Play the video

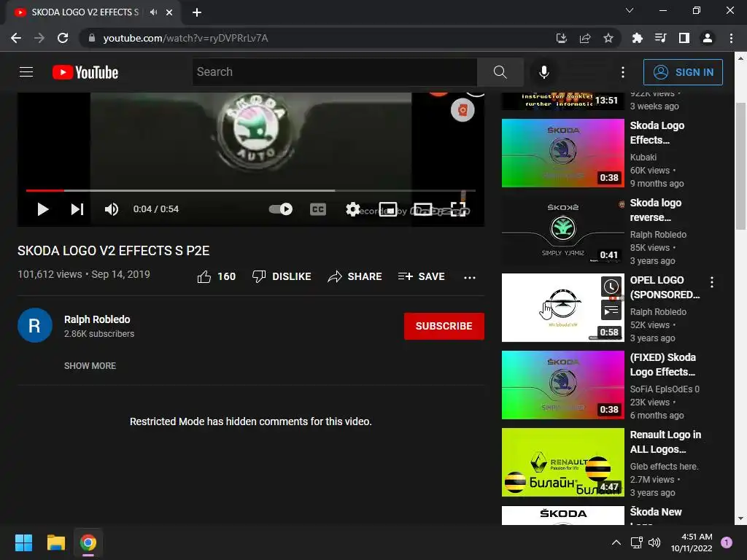[43, 209]
